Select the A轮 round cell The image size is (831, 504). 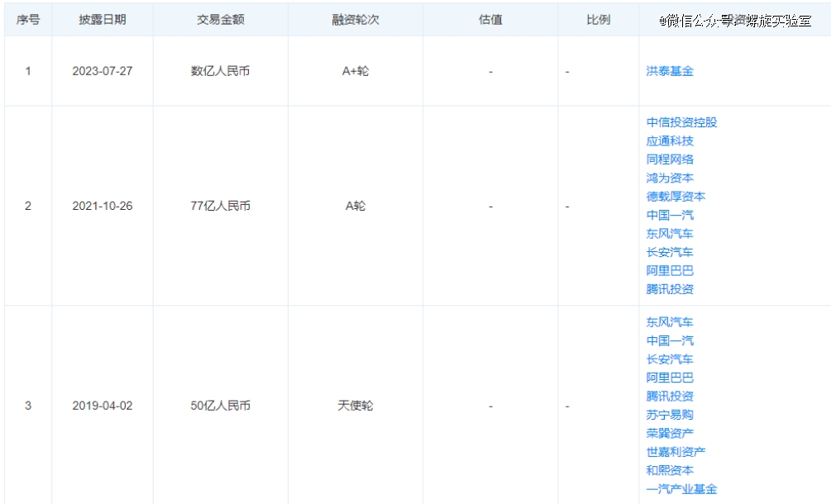[x=356, y=206]
